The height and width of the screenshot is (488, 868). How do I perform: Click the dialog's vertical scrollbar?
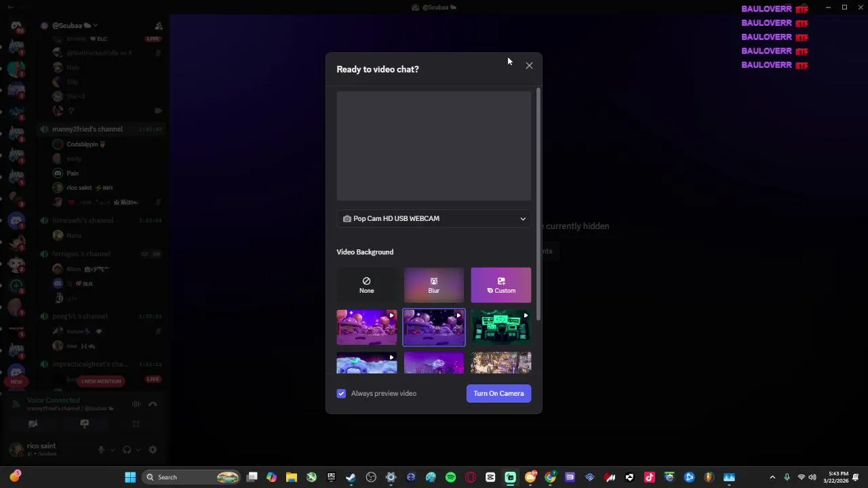(x=538, y=203)
